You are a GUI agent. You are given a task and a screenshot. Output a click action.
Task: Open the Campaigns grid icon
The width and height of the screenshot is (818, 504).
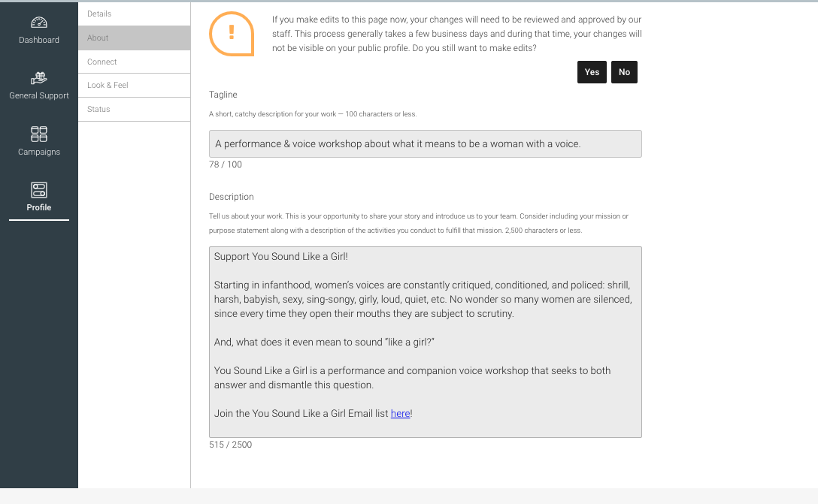click(39, 134)
